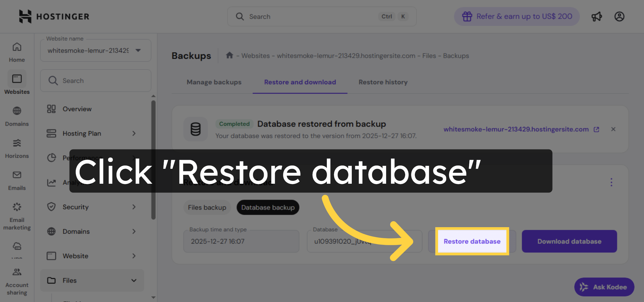Open the Manage backups tab

[x=214, y=82]
